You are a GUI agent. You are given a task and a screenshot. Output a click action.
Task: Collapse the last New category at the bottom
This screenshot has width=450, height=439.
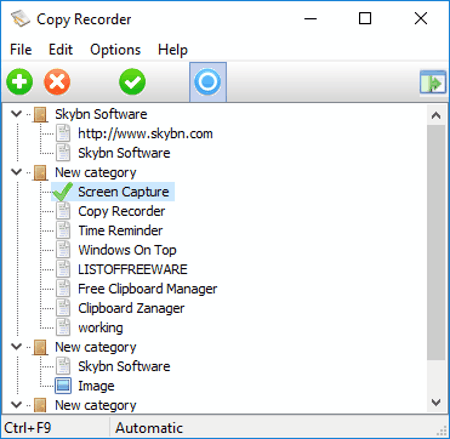coord(16,405)
